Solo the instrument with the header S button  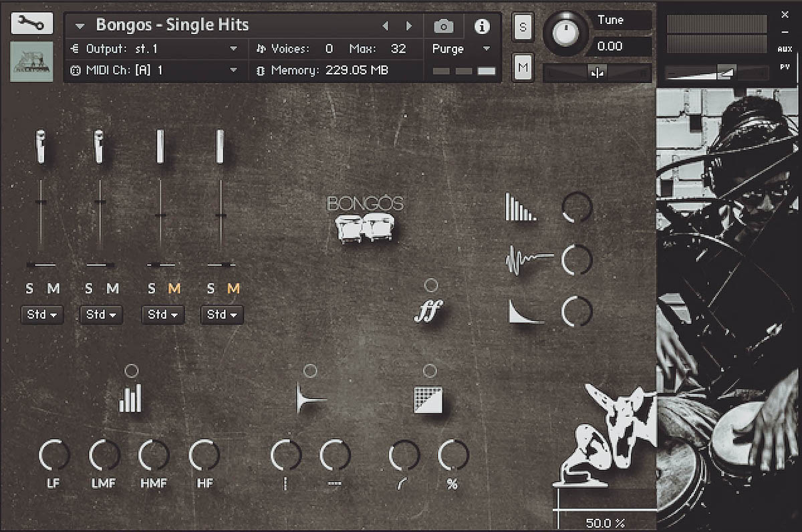(523, 27)
